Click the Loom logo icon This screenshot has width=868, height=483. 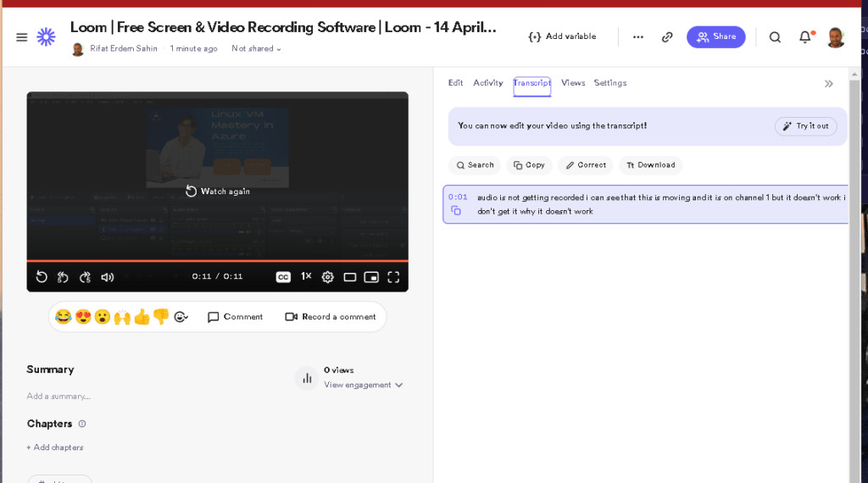coord(46,37)
